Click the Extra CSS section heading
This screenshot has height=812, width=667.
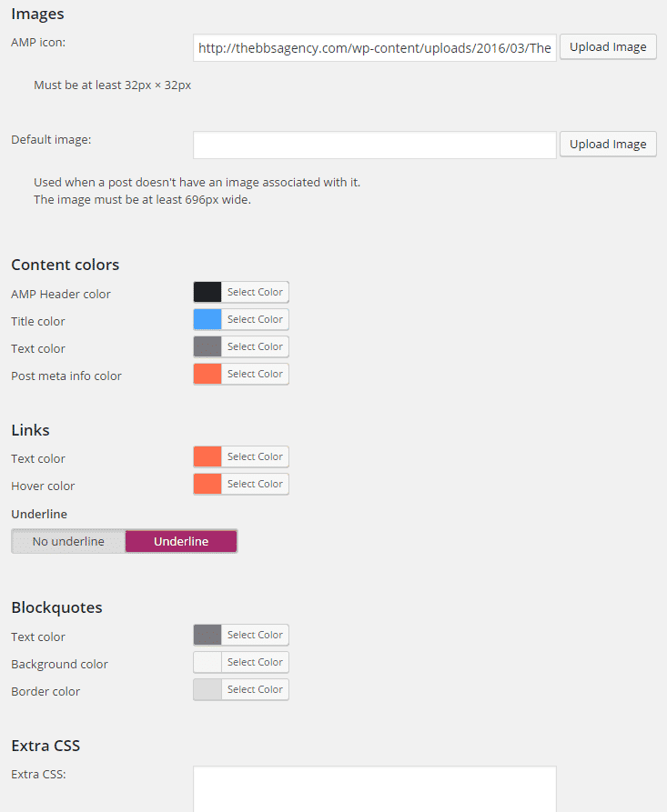pyautogui.click(x=45, y=746)
